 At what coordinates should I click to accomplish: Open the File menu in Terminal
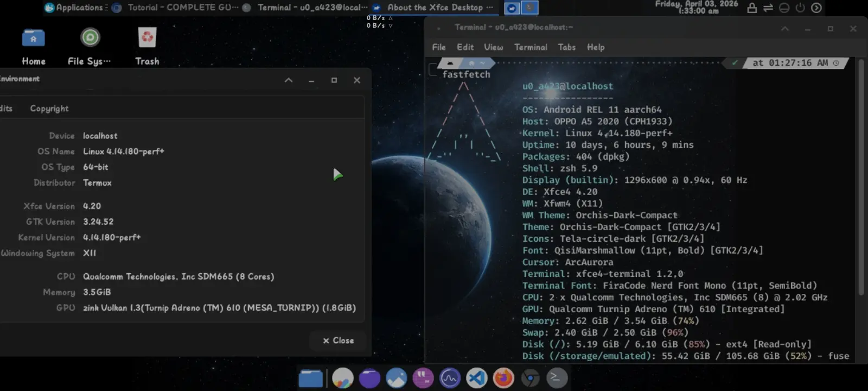click(439, 47)
